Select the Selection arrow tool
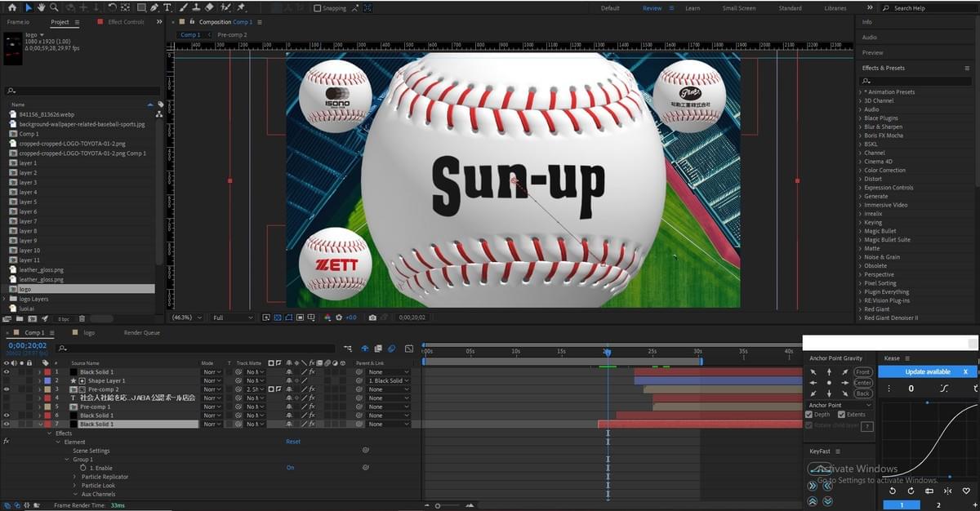Viewport: 980px width, 511px height. [29, 7]
